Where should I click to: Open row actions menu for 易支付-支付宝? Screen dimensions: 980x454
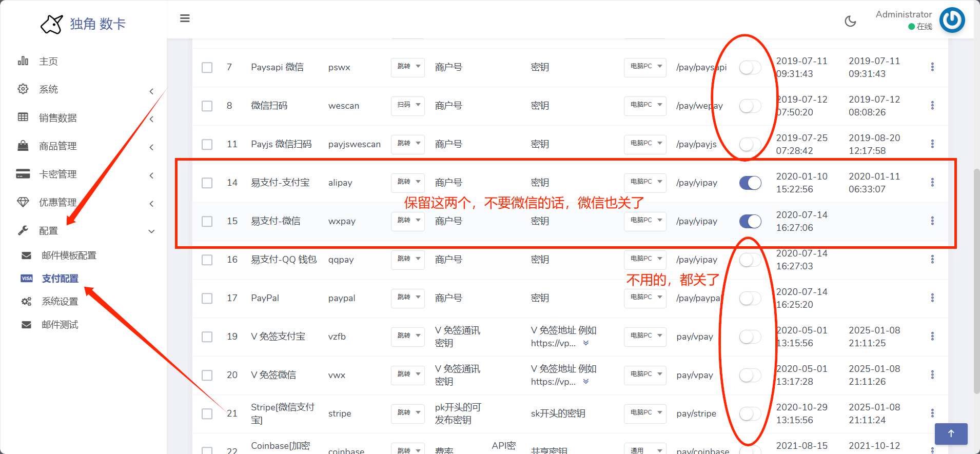932,183
